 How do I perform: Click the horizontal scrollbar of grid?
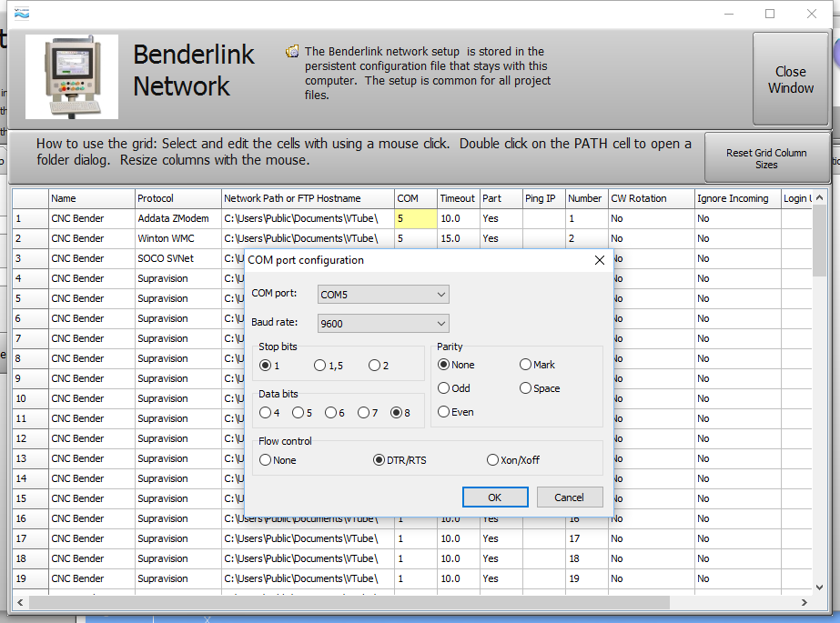coord(346,602)
